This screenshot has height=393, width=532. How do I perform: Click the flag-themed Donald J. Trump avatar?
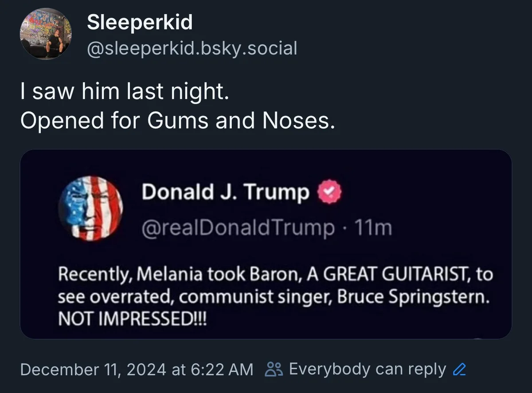point(90,208)
